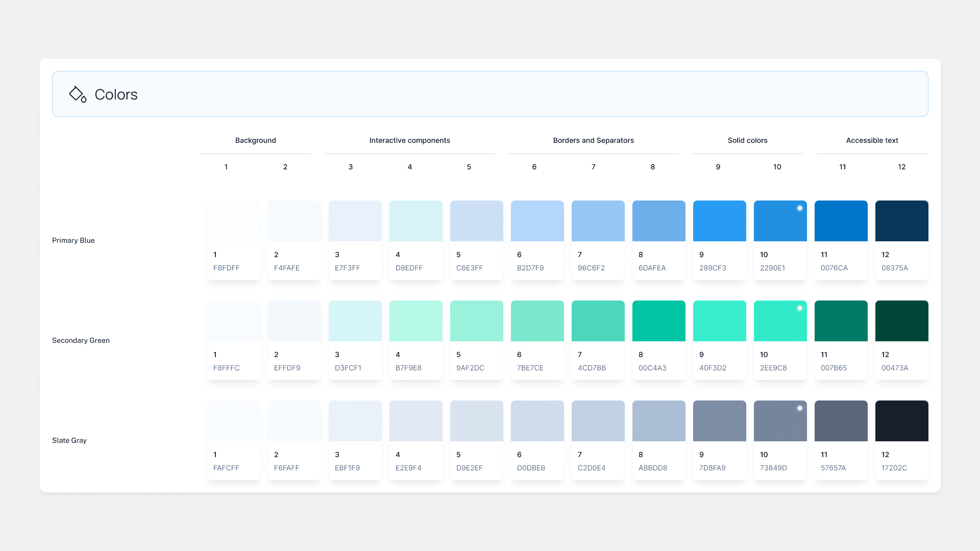Select the dark green 00473A swatch
The height and width of the screenshot is (551, 980).
click(x=901, y=321)
